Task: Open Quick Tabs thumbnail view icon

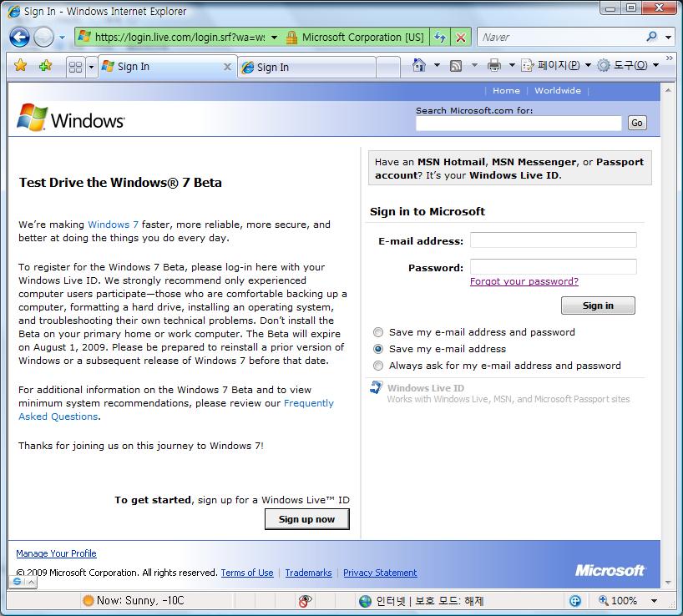Action: [x=76, y=67]
